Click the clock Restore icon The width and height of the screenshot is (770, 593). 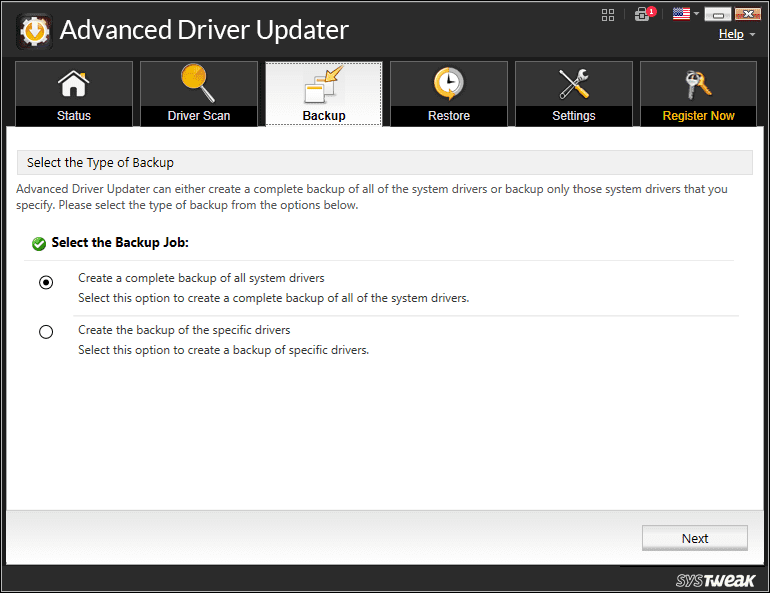pos(448,83)
